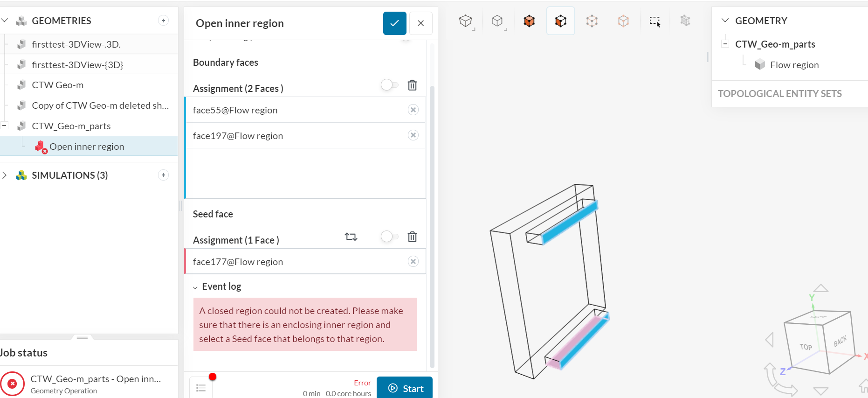The width and height of the screenshot is (868, 398).
Task: Select CTW Geo-m in the geometries list
Action: click(x=58, y=84)
